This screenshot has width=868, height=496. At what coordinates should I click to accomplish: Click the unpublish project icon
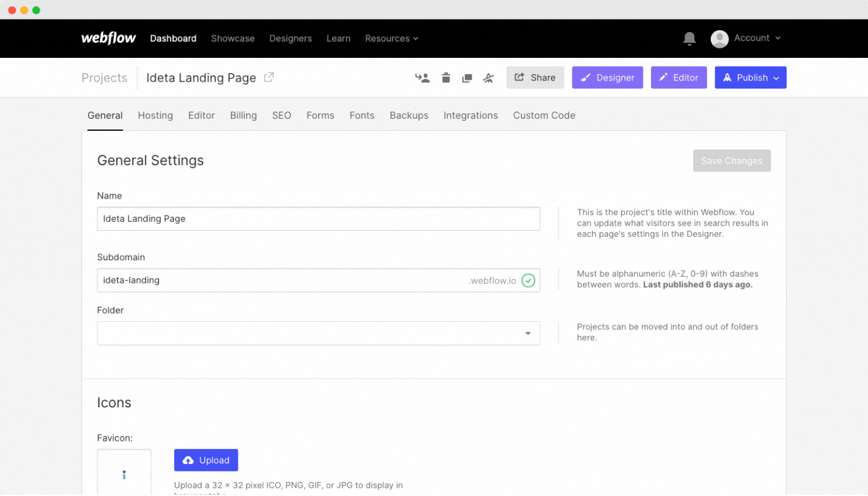click(x=488, y=78)
